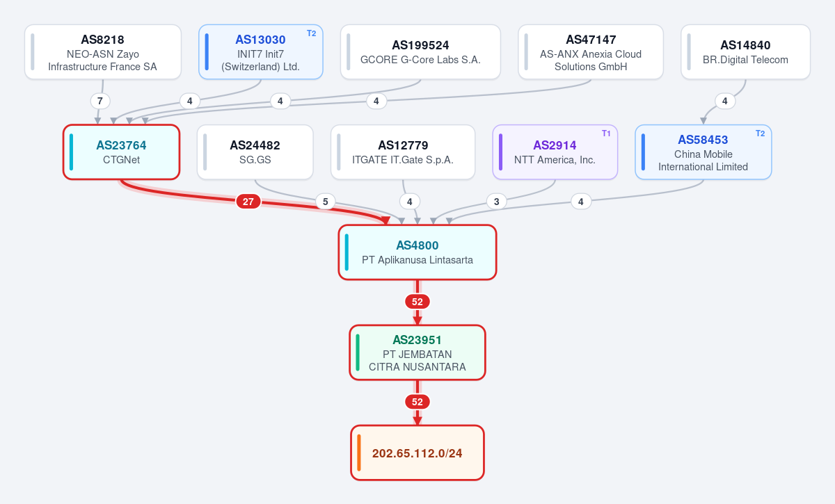Click the AS13030 INIT7 node

pos(260,52)
